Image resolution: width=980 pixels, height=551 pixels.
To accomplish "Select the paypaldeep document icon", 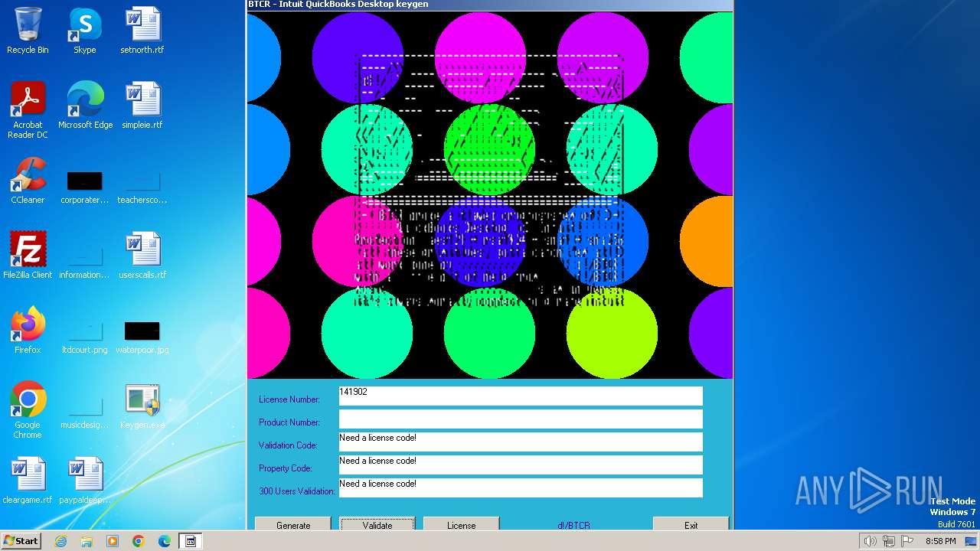I will tap(85, 481).
